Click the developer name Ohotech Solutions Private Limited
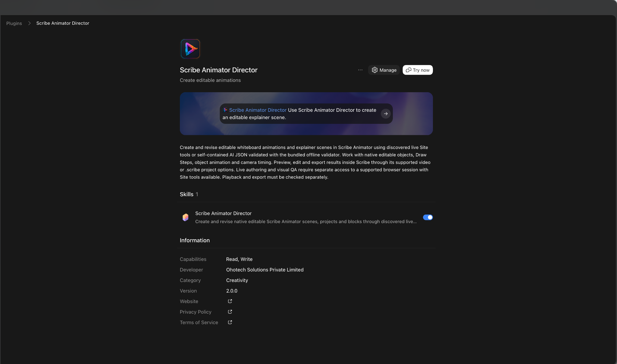Image resolution: width=617 pixels, height=364 pixels. pyautogui.click(x=265, y=270)
